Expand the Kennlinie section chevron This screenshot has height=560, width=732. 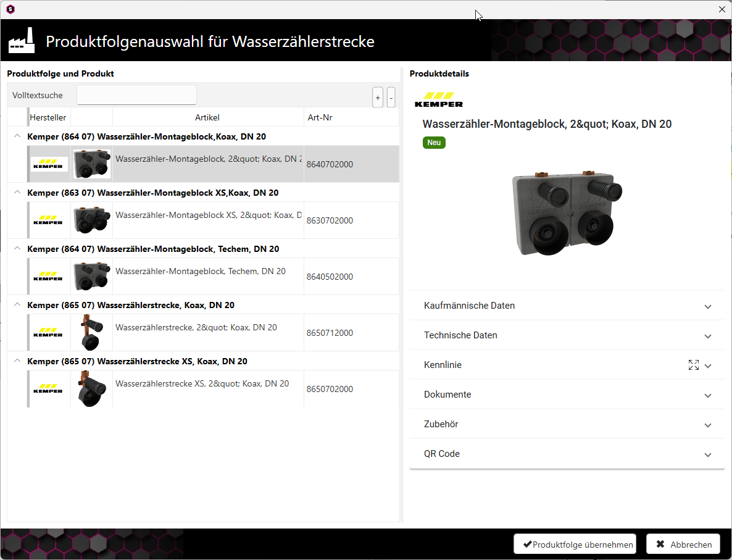708,366
